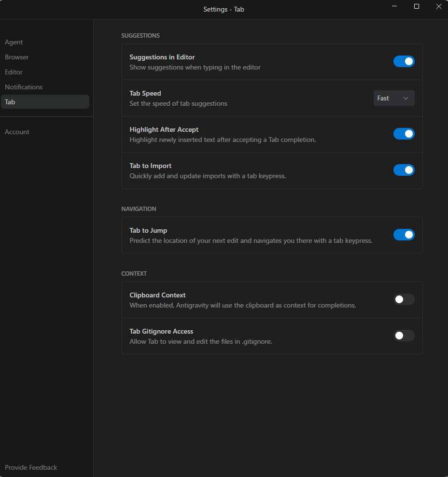Open the Agent settings section
The image size is (448, 477).
[14, 42]
